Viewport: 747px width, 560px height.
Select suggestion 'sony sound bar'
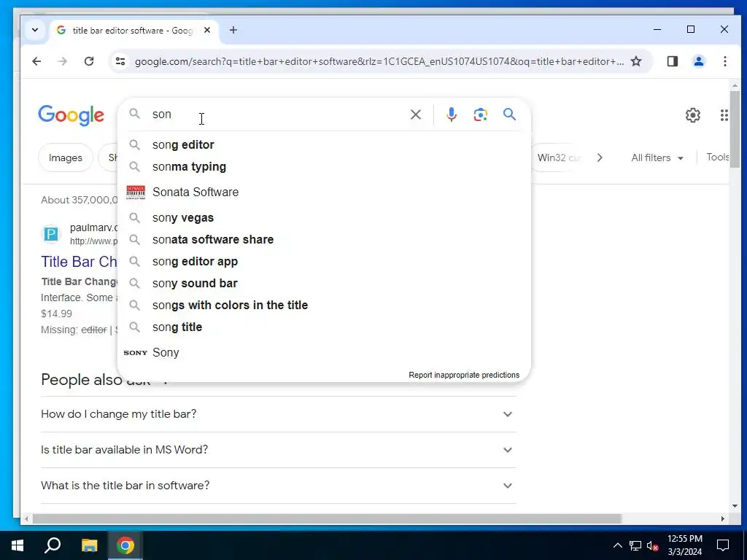pos(324,284)
